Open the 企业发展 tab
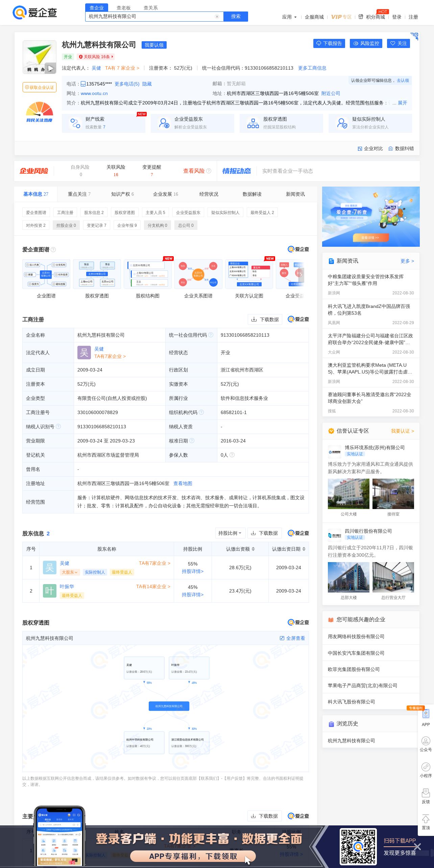The image size is (434, 868). click(x=166, y=194)
